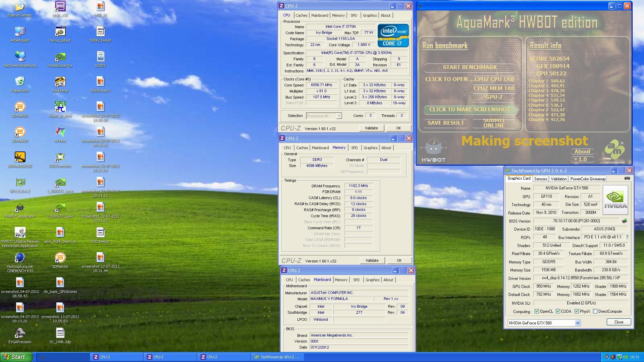The height and width of the screenshot is (362, 644).
Task: Open PowerColor Giveaway tab in GPU-Z
Action: (x=588, y=179)
